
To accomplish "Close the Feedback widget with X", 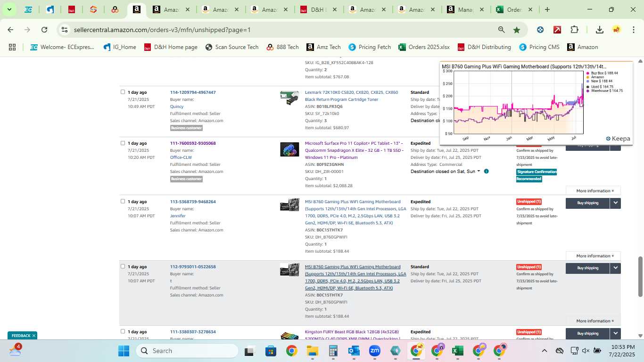I will click(34, 336).
